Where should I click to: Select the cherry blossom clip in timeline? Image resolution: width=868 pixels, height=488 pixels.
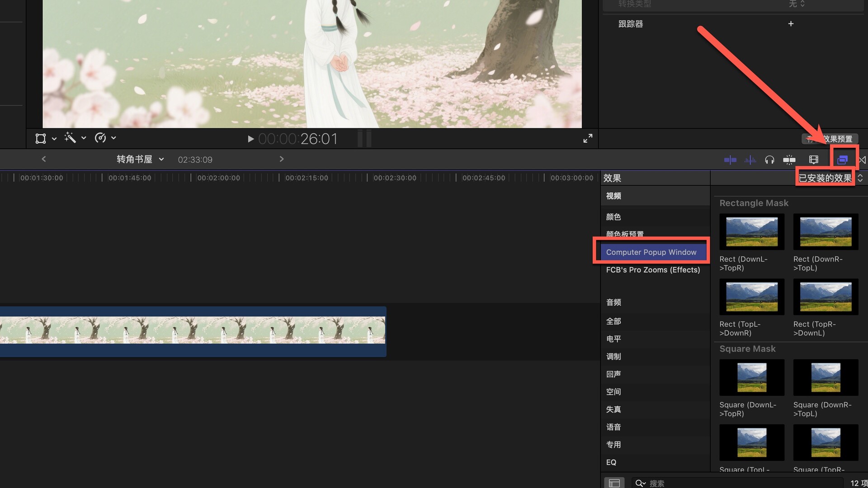coord(193,332)
